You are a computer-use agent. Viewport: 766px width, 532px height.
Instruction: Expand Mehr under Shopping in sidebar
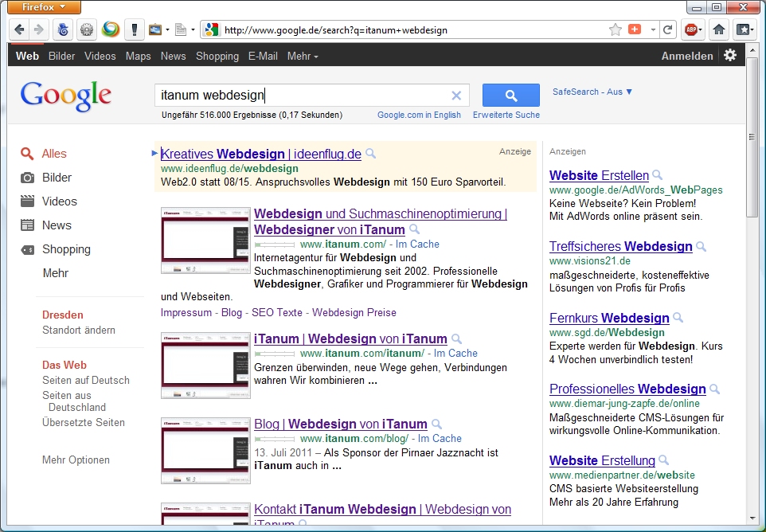tap(55, 273)
